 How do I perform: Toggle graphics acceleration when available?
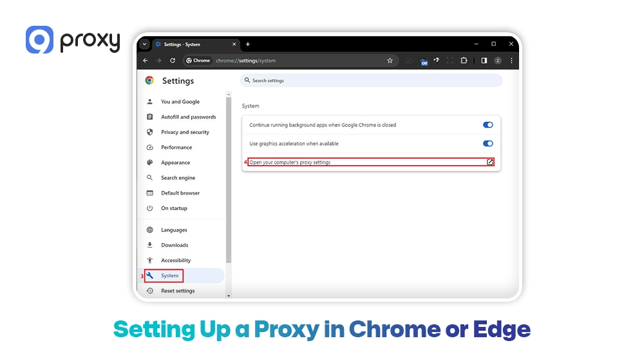pos(488,144)
